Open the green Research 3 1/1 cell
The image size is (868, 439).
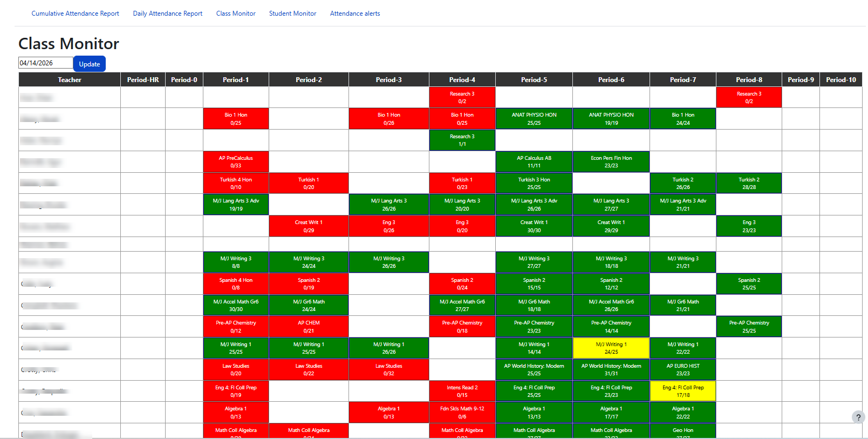pos(462,140)
